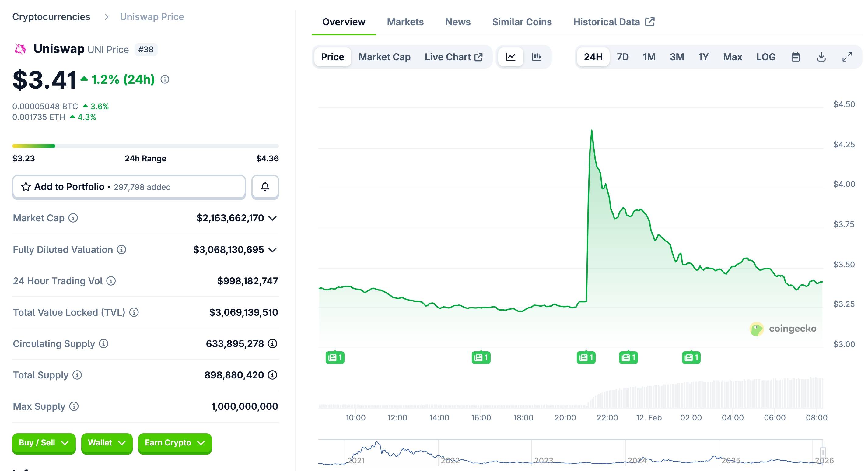Open the Market Cap info tooltip

pyautogui.click(x=73, y=218)
